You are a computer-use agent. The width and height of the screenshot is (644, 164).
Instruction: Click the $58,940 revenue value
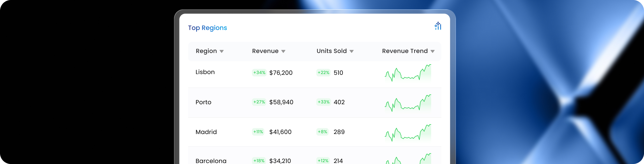click(281, 102)
